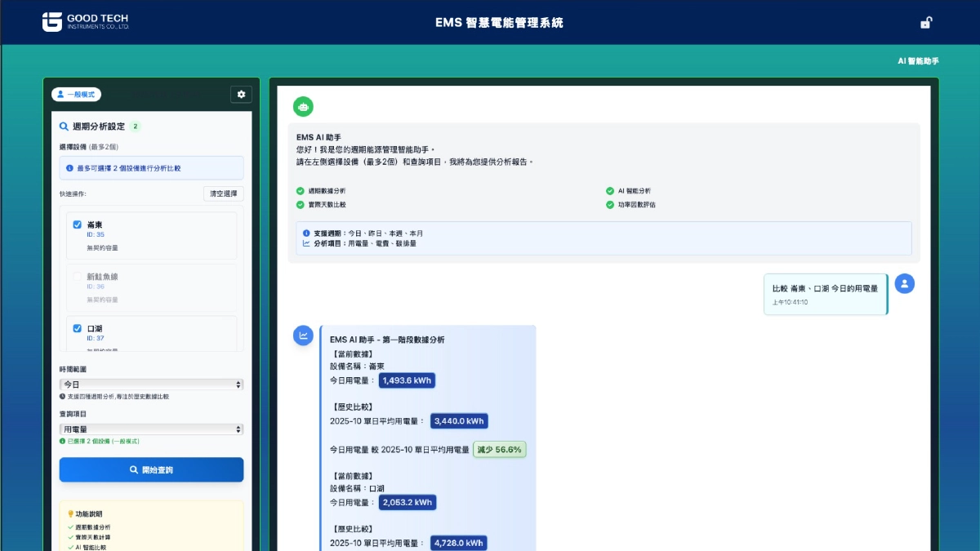The image size is (980, 551).
Task: Click the chart icon beside the analysis reply
Action: tap(303, 335)
